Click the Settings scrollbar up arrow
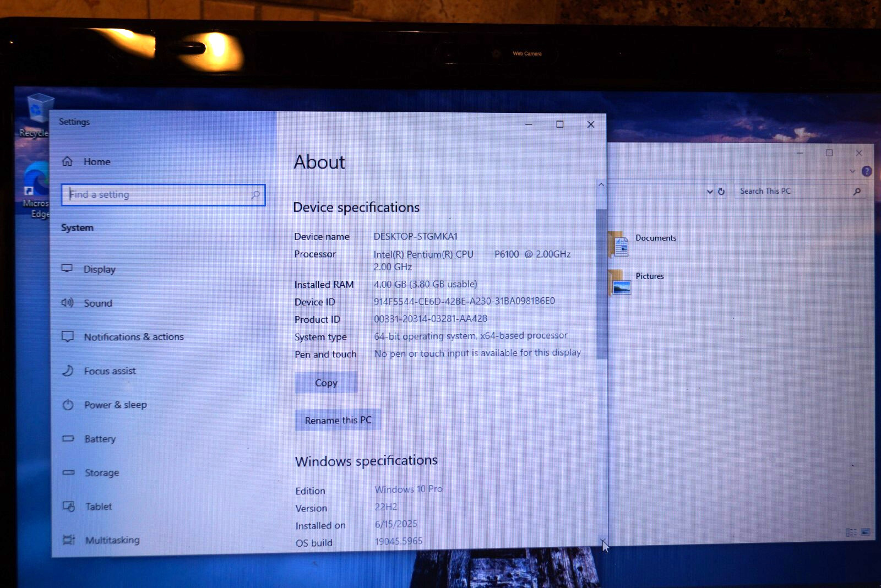Screen dimensions: 881x588 pos(601,185)
